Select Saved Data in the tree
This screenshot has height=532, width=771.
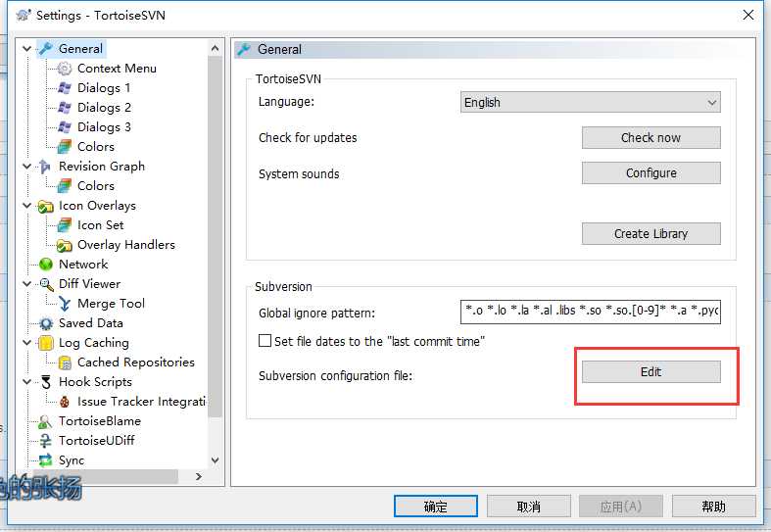(x=91, y=323)
